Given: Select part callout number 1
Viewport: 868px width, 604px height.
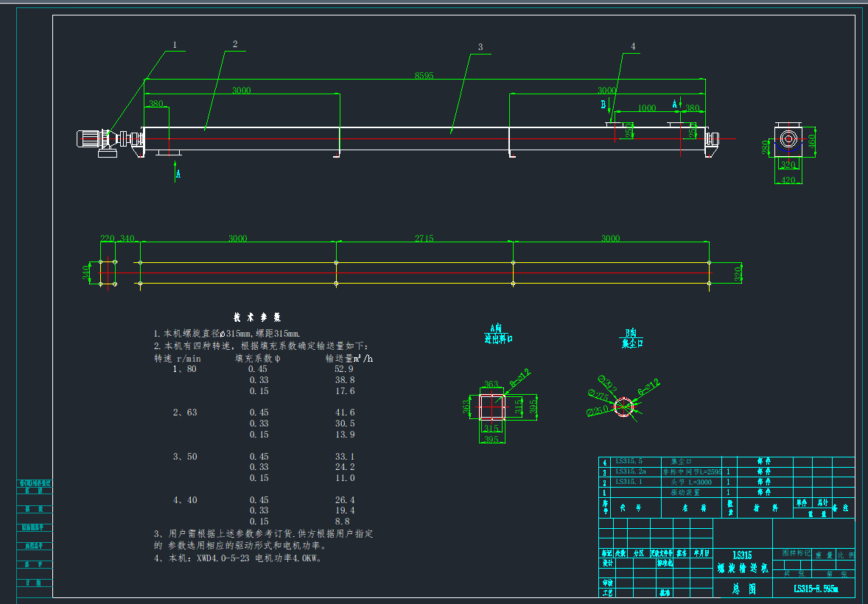Looking at the screenshot, I should coord(175,45).
